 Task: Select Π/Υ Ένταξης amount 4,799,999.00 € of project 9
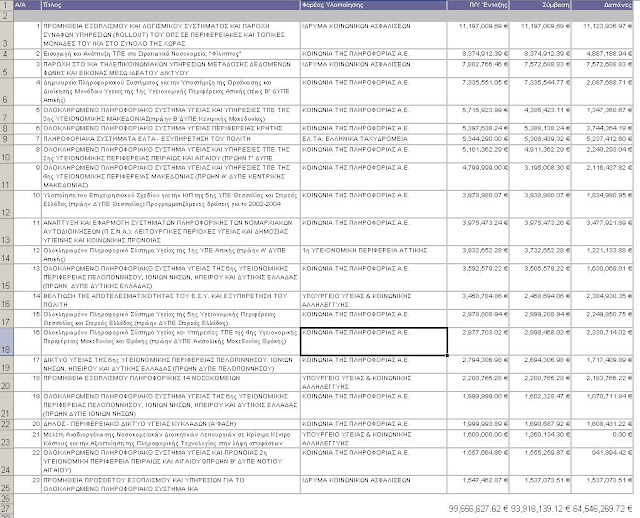[x=478, y=176]
